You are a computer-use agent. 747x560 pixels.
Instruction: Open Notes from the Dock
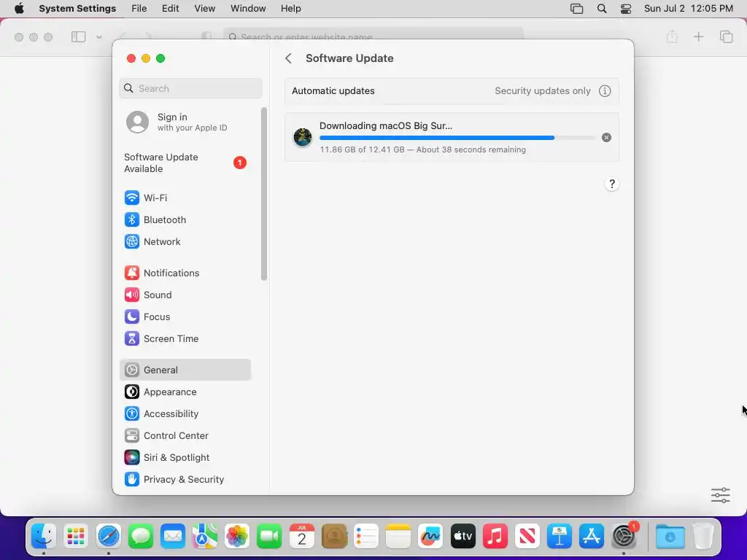coord(398,536)
